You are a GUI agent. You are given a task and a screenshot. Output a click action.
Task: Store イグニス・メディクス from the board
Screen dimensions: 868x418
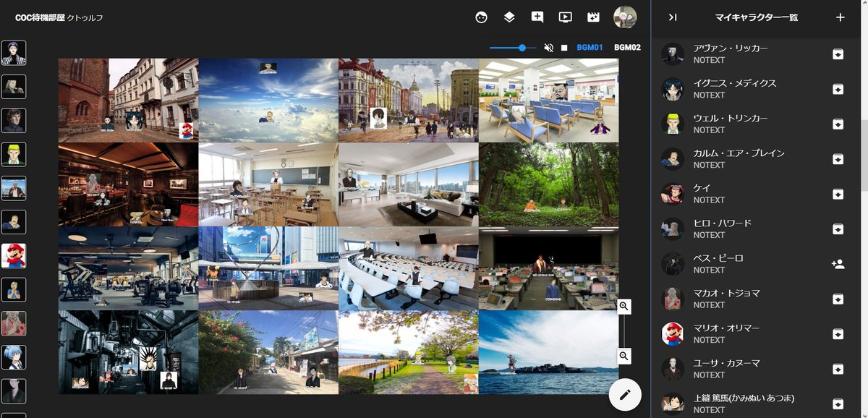838,89
